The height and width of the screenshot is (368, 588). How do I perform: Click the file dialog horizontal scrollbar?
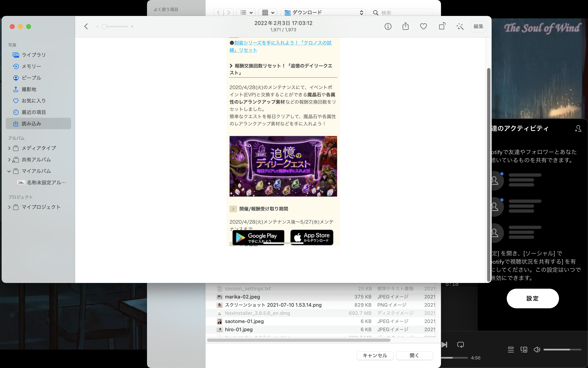[x=299, y=340]
